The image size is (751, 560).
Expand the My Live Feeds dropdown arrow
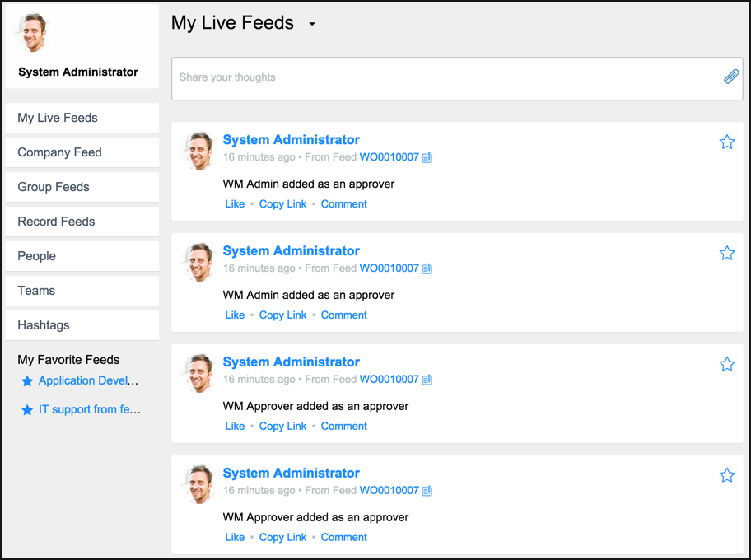click(x=312, y=24)
